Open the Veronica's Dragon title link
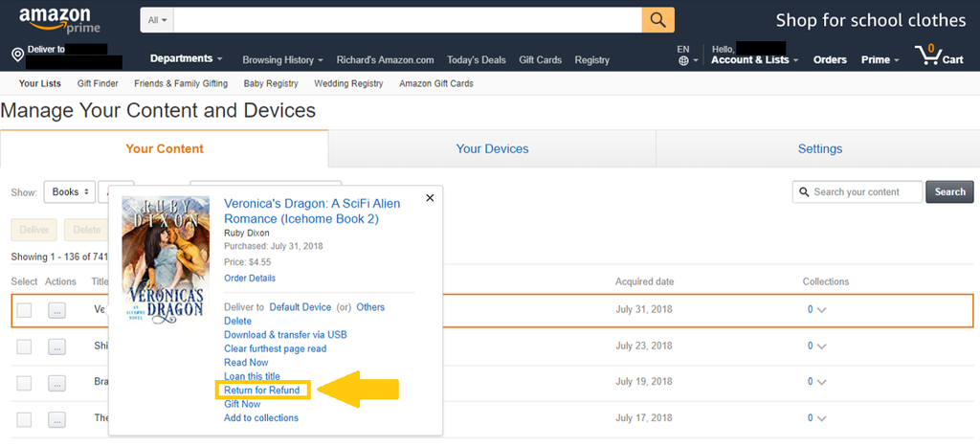This screenshot has height=447, width=980. (312, 212)
